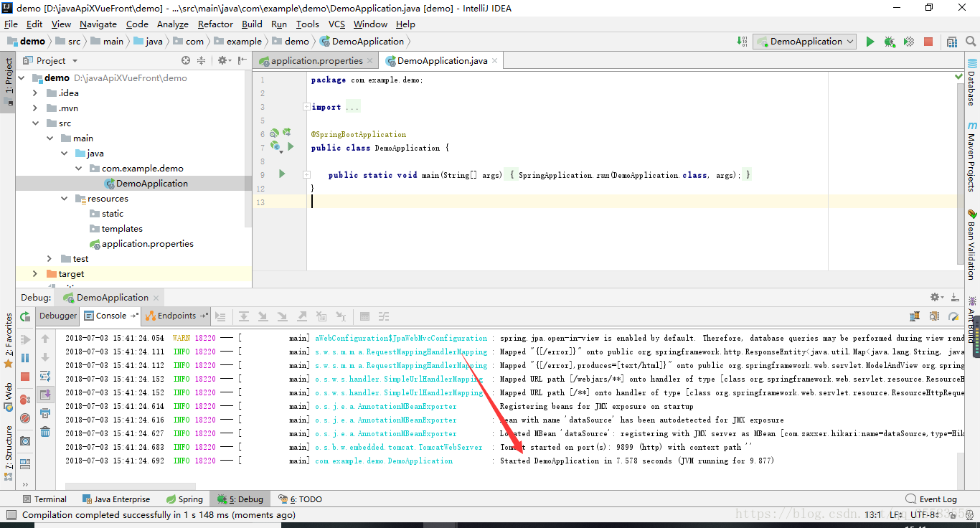Click Scroll from Source icon in Project panel
Screen dimensions: 980x528
[186, 61]
